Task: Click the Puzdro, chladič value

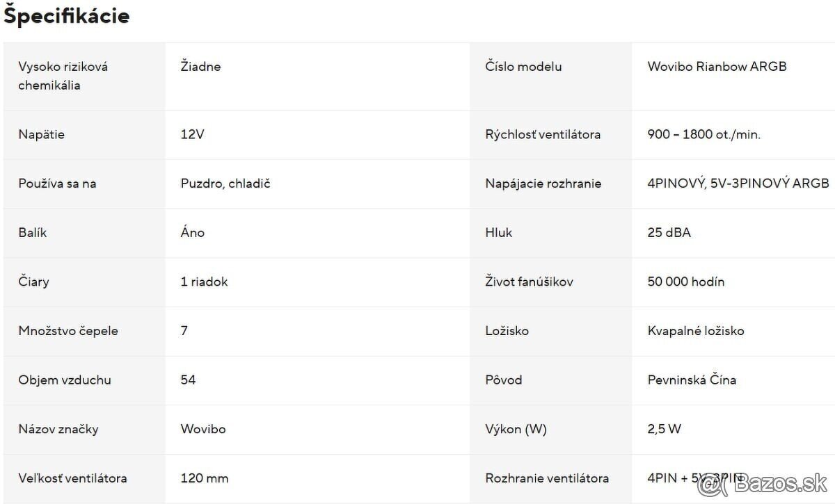Action: point(225,184)
